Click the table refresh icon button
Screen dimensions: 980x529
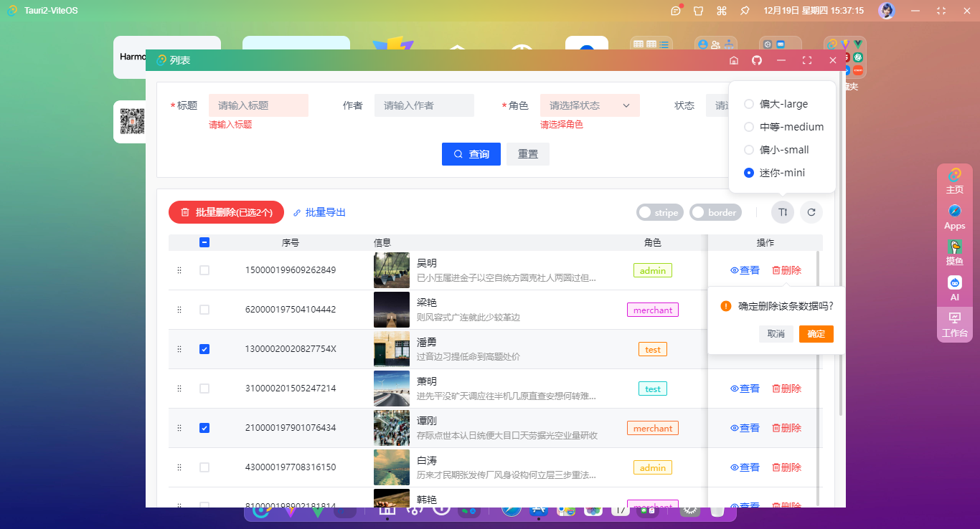[x=811, y=212]
